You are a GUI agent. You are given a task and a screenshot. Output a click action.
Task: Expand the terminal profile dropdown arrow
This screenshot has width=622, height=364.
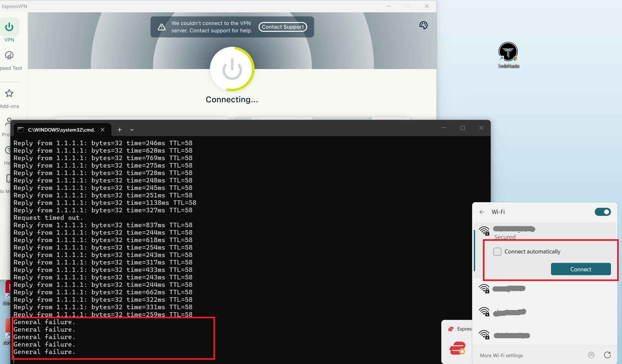coord(132,130)
